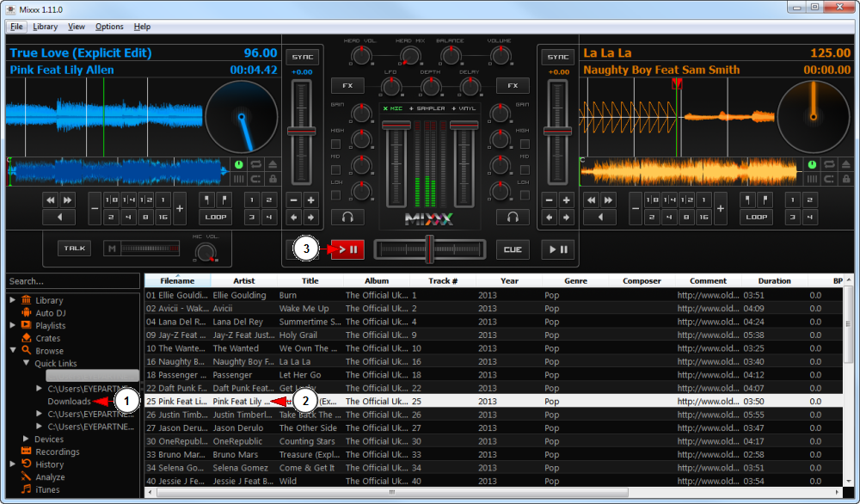Toggle left deck HIGH EQ kill checkbox
The image size is (860, 504).
point(335,144)
